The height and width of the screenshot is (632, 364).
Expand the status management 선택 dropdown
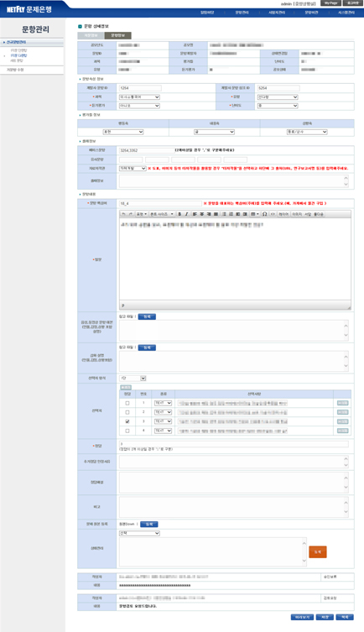point(139,533)
